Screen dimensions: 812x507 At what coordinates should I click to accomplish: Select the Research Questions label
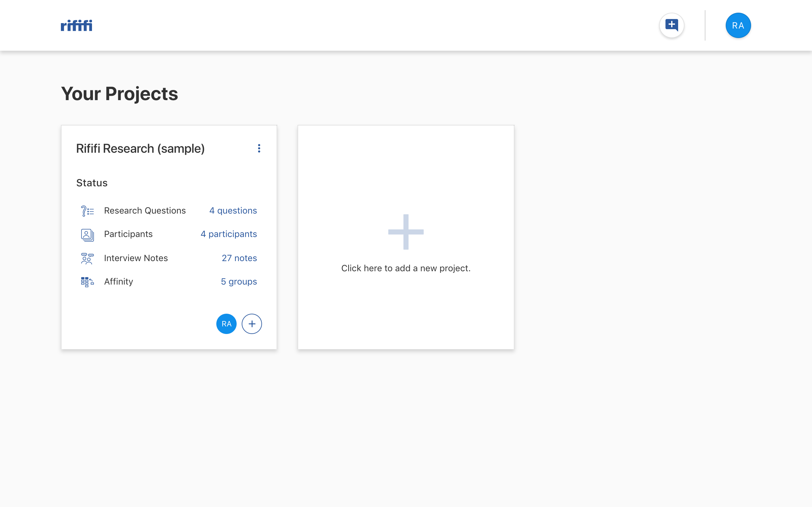[x=145, y=211]
